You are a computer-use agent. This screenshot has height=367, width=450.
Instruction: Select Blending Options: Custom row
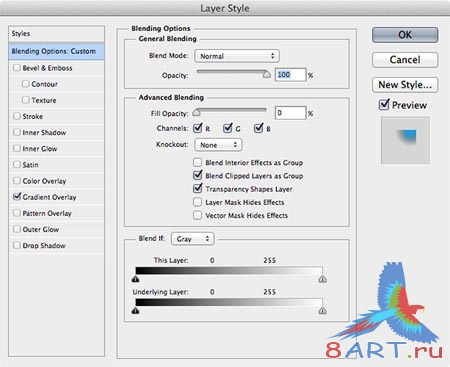(56, 51)
